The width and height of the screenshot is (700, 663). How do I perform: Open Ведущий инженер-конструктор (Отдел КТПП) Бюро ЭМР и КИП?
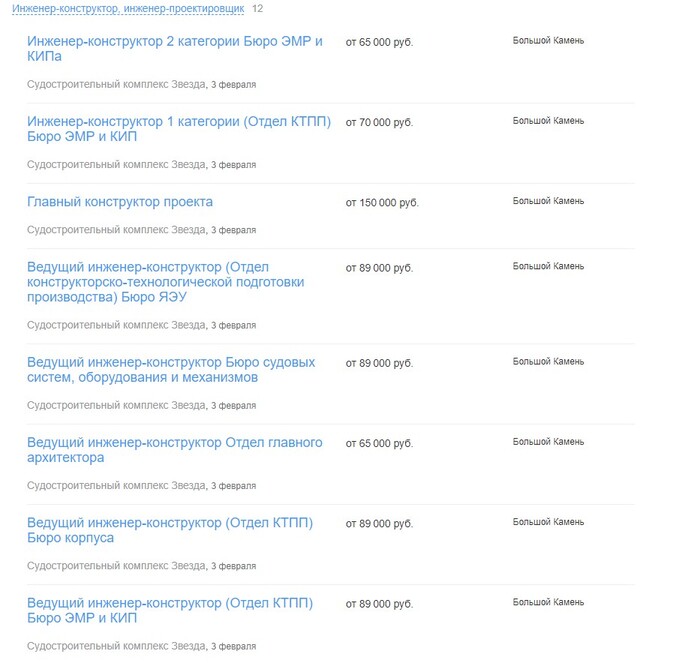pyautogui.click(x=170, y=610)
